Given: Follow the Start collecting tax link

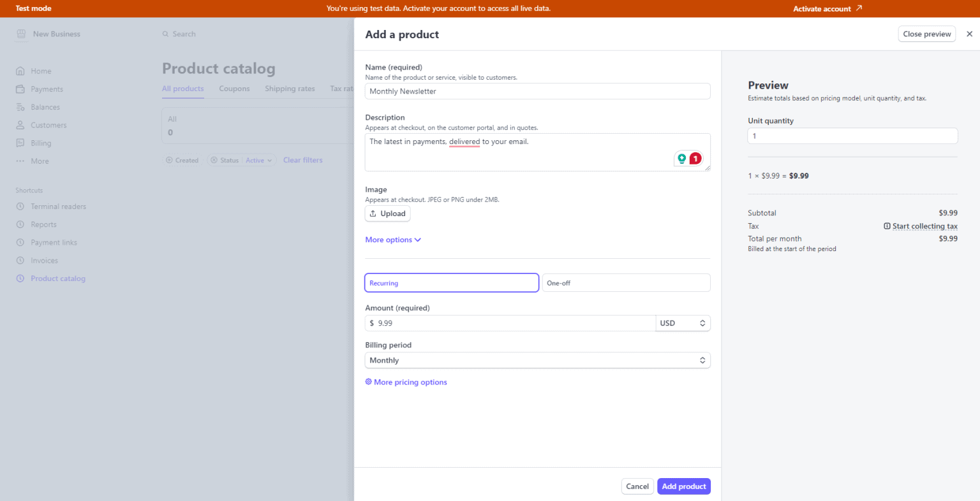Looking at the screenshot, I should pyautogui.click(x=924, y=226).
